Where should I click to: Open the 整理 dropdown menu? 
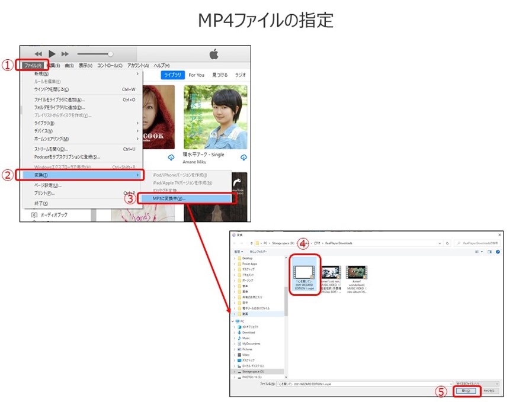(x=239, y=252)
